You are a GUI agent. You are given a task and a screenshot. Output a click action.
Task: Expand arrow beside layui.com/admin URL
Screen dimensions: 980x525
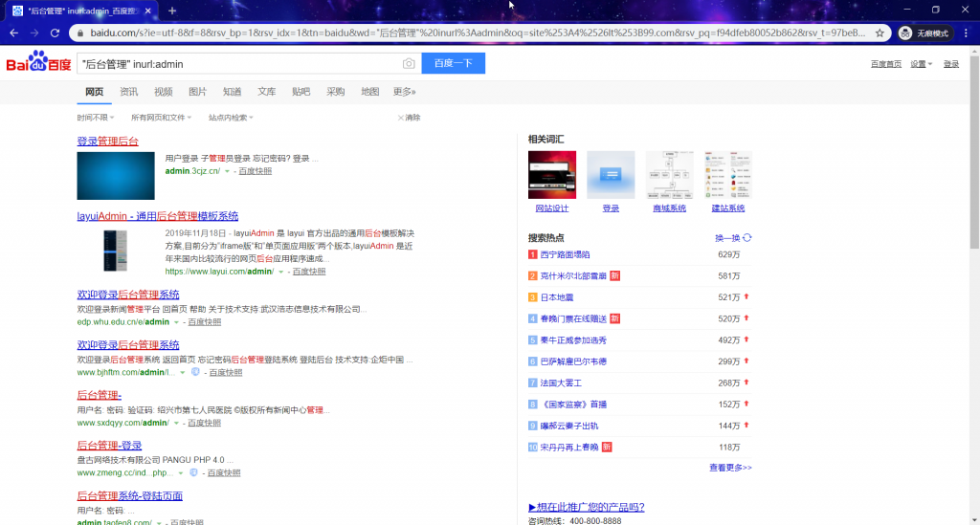click(x=280, y=272)
